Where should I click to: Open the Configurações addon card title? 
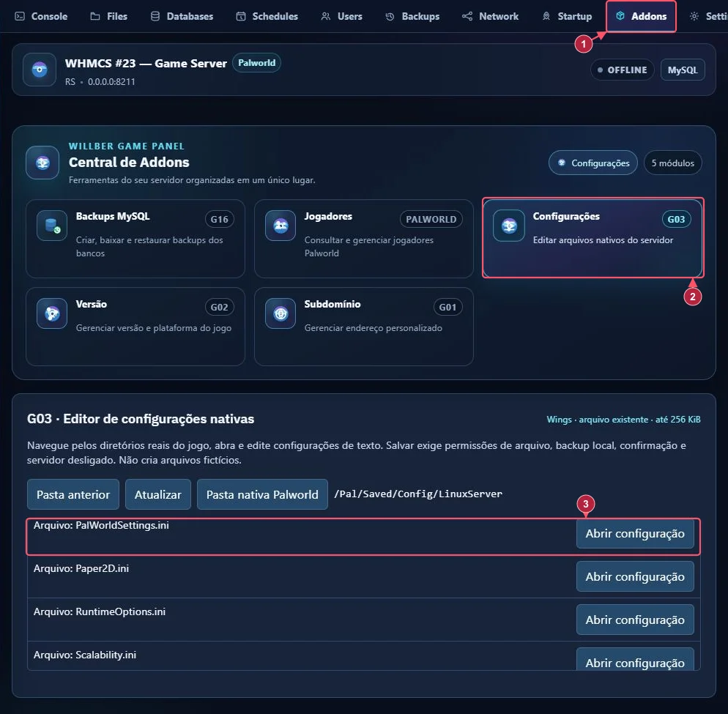(x=566, y=216)
